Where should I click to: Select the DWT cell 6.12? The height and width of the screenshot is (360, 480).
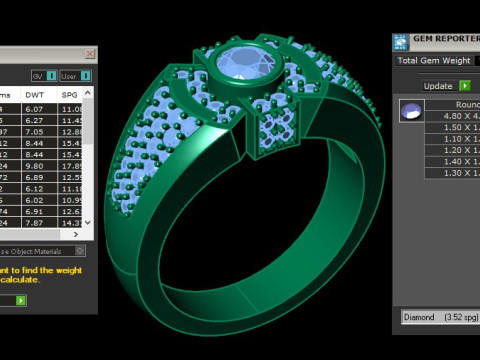[39, 189]
